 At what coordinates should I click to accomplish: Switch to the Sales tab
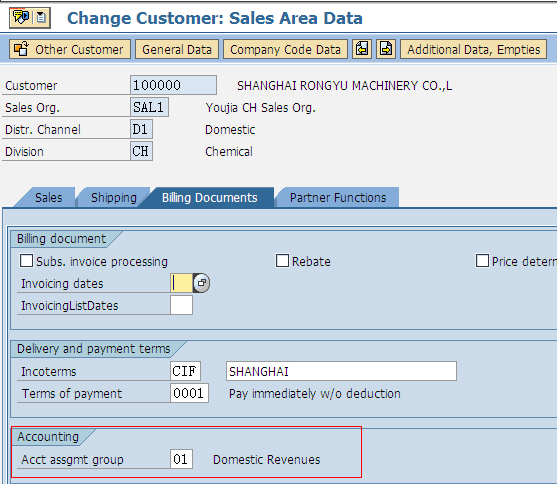pos(48,198)
